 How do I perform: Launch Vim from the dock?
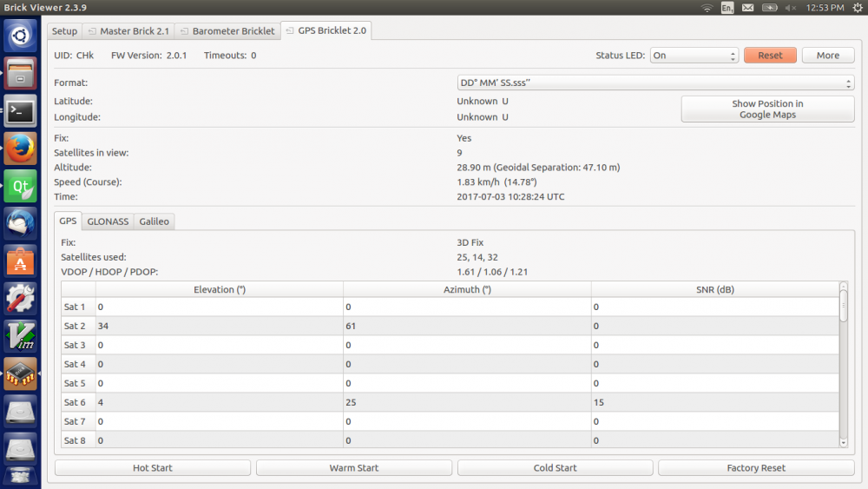point(20,336)
